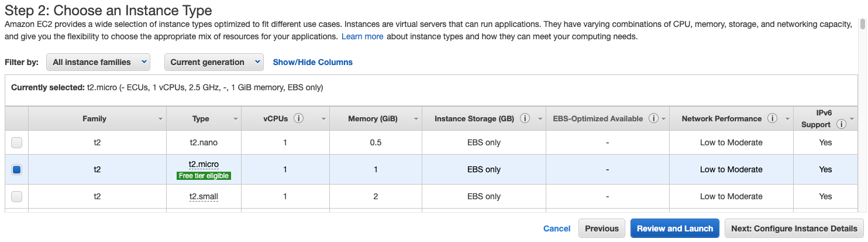Screen dimensions: 868x242
Task: Click the Show/Hide Columns link
Action: pos(312,62)
